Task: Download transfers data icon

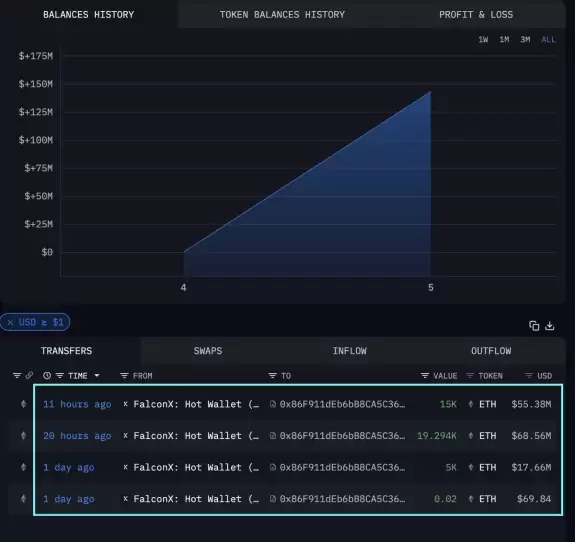Action: [549, 326]
